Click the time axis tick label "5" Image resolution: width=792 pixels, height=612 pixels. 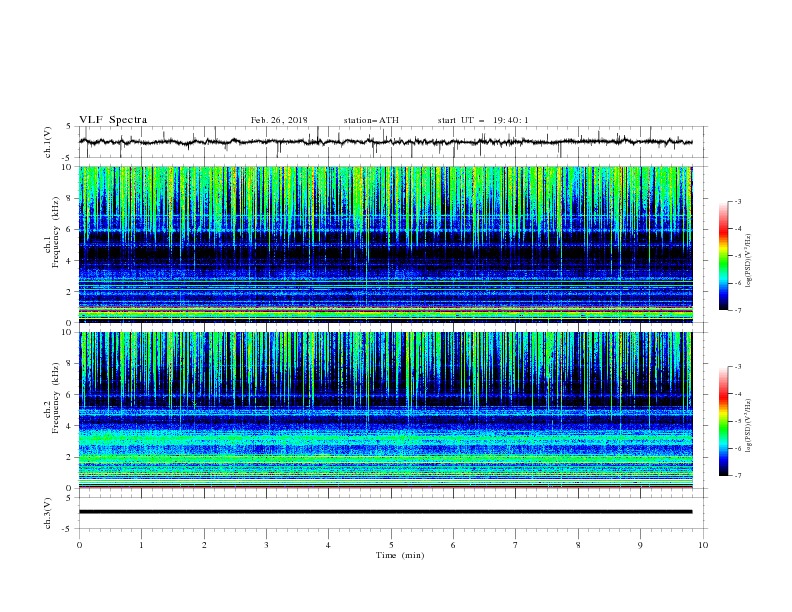click(x=391, y=545)
